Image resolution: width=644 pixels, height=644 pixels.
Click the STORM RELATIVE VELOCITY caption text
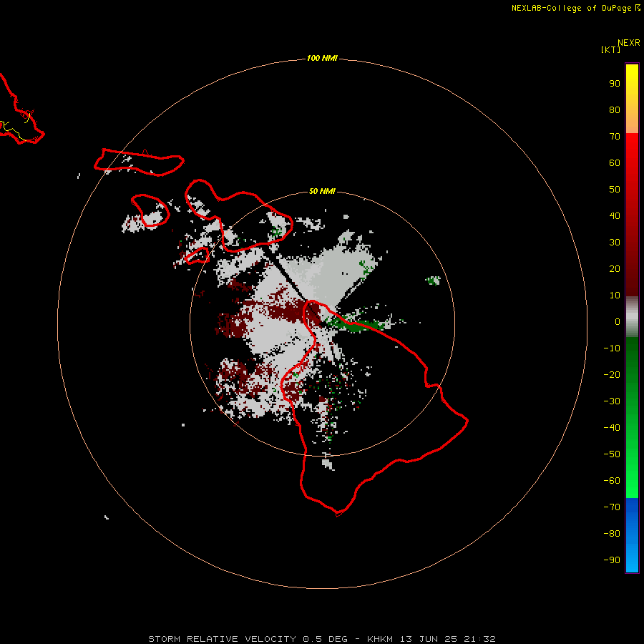(x=222, y=639)
